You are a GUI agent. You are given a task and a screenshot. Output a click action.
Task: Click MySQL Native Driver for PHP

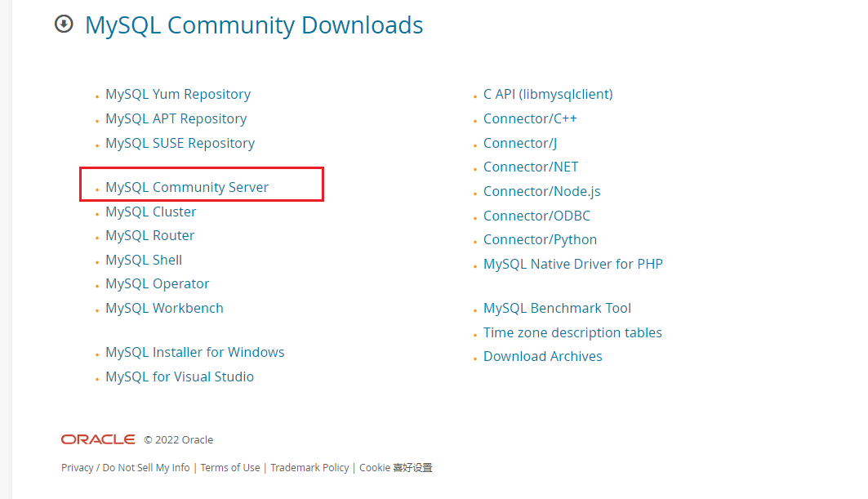[573, 264]
